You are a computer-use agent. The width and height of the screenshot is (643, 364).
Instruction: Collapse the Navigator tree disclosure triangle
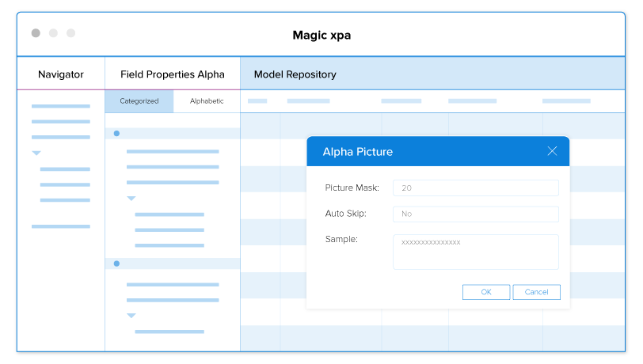[36, 153]
